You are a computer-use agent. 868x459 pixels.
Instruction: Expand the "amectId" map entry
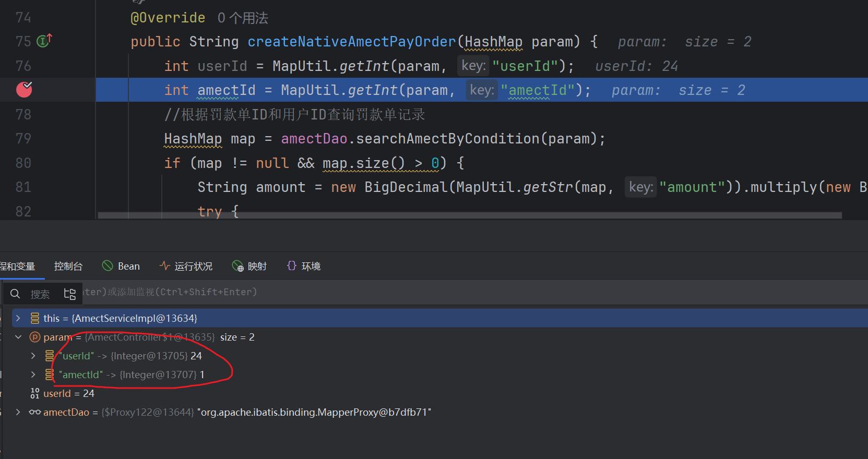(x=33, y=375)
